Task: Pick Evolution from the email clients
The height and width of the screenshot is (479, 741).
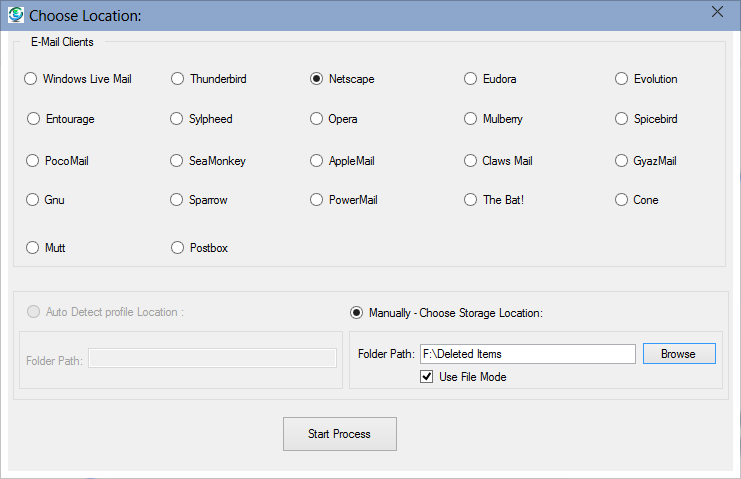Action: [622, 79]
